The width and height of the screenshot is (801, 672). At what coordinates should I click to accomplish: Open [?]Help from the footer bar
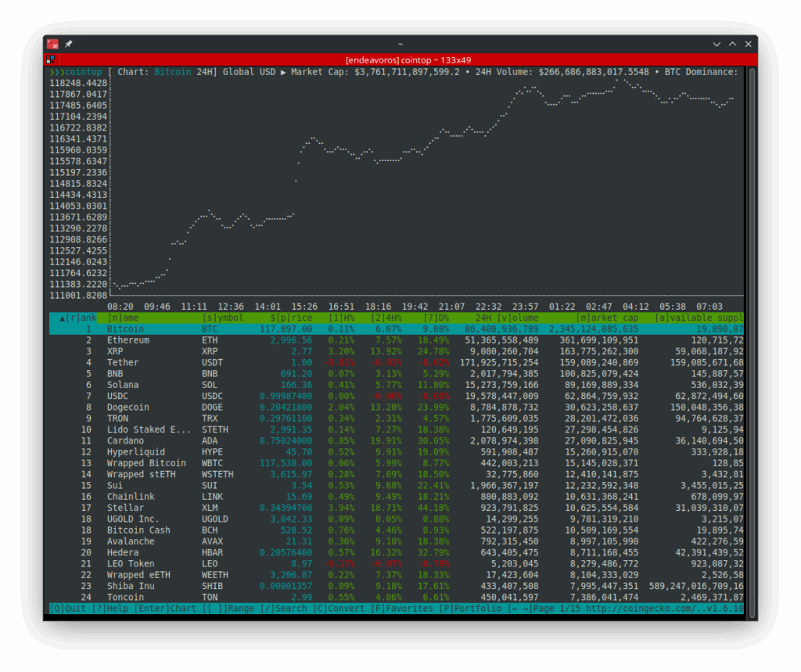[110, 609]
